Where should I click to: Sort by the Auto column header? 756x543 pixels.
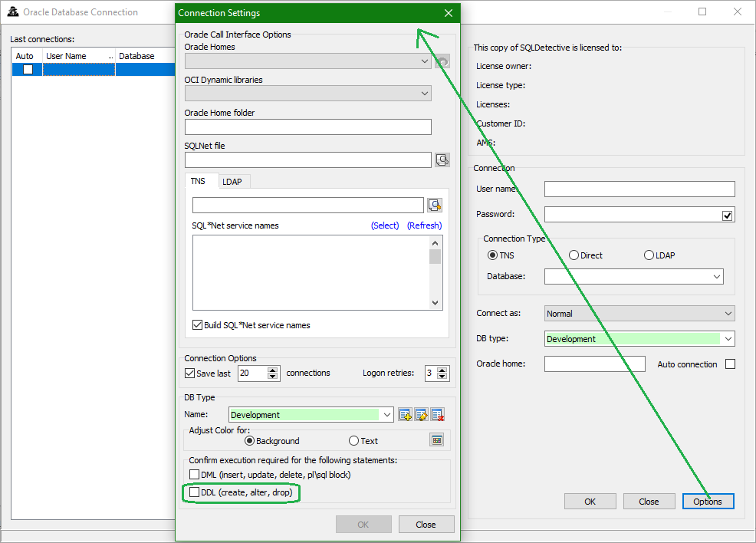click(25, 56)
